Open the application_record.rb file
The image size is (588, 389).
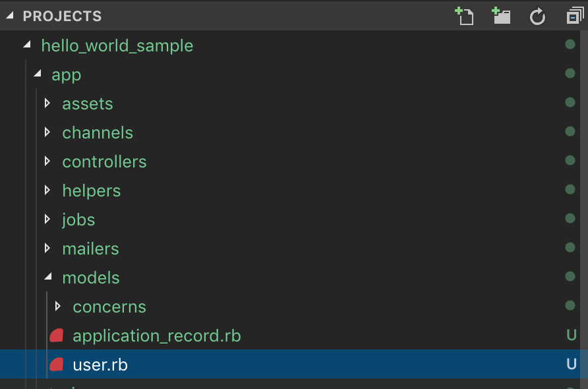tap(157, 336)
